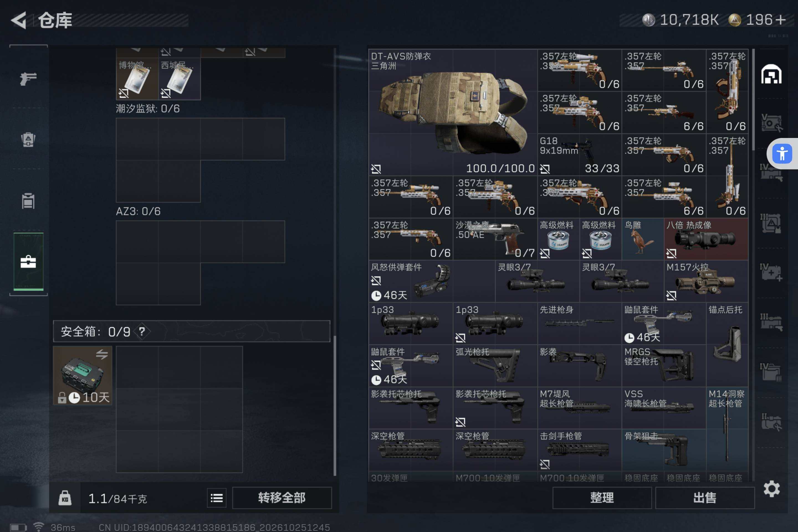The image size is (798, 532).
Task: Select the 西城民 keycard item
Action: tap(180, 79)
